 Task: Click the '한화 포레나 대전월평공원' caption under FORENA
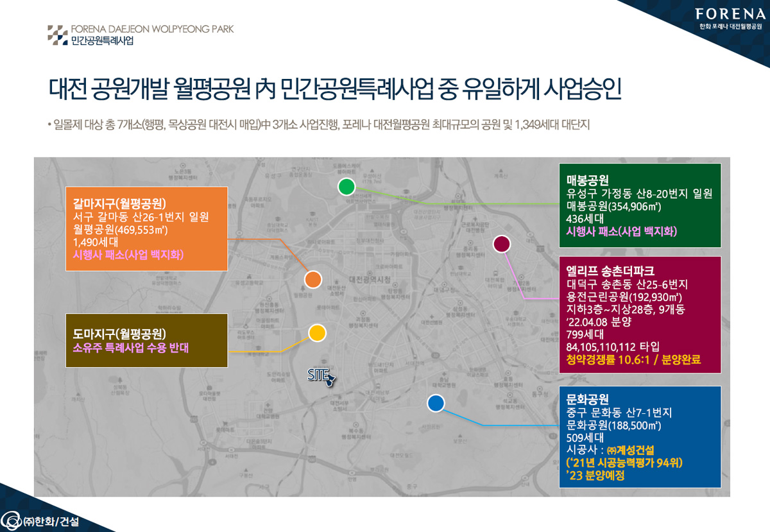[731, 27]
